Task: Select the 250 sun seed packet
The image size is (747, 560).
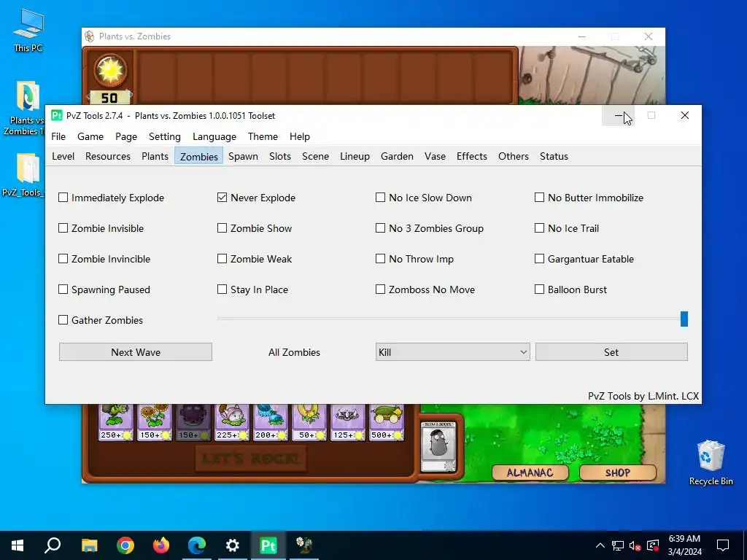Action: (x=116, y=422)
